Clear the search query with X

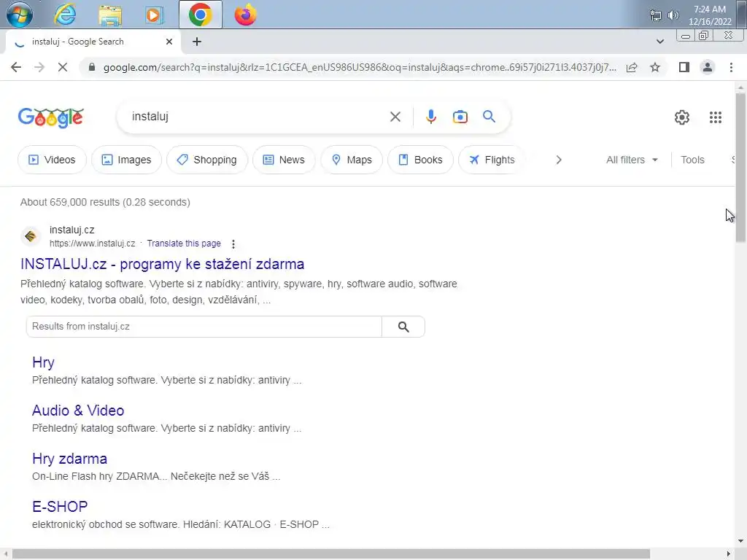395,117
